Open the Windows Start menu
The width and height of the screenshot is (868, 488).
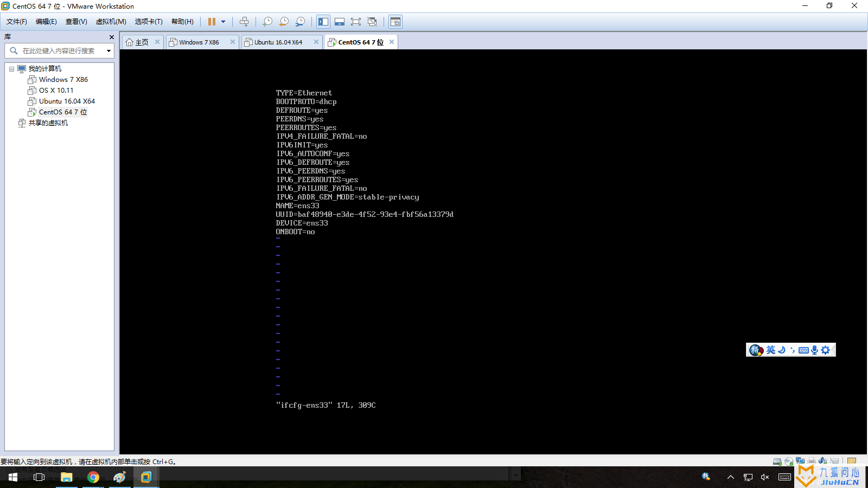(13, 477)
